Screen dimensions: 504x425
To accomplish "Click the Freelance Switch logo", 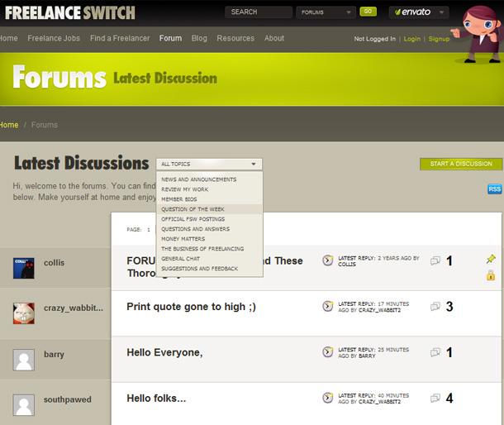I will pyautogui.click(x=70, y=13).
